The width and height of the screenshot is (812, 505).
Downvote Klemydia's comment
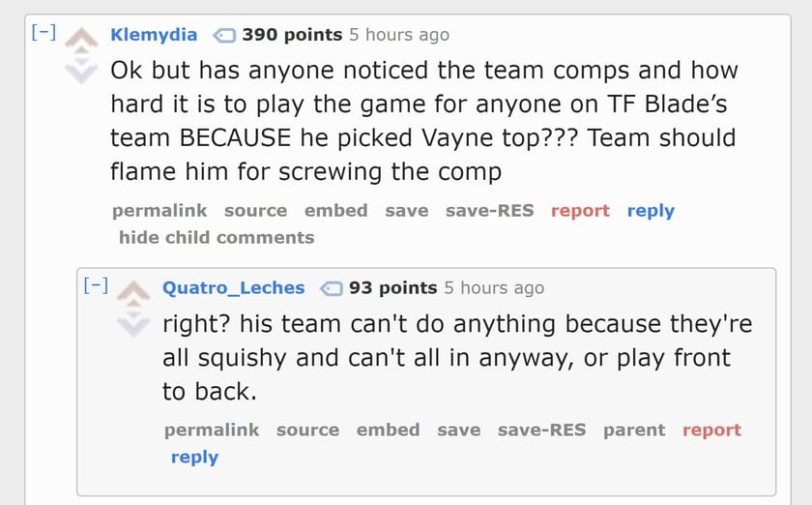point(81,70)
